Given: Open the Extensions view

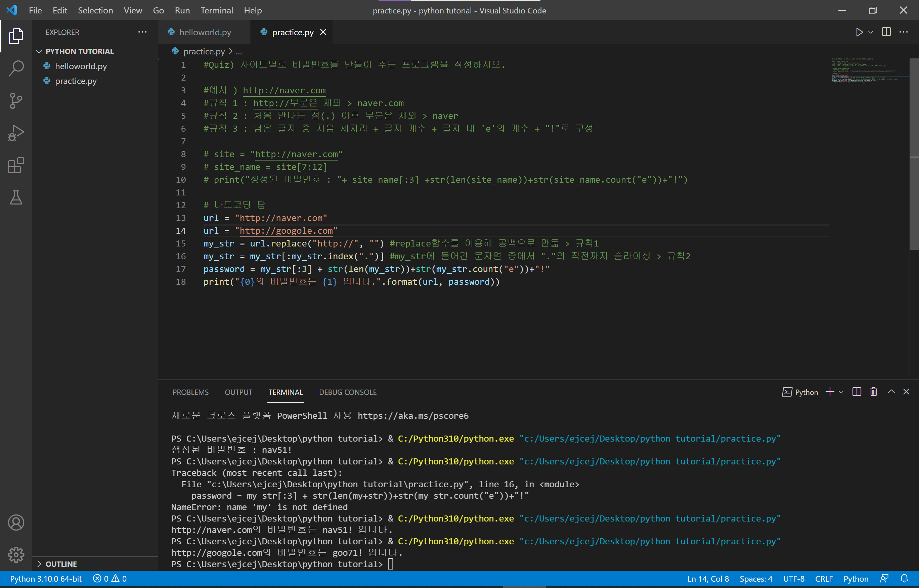Looking at the screenshot, I should click(x=16, y=166).
